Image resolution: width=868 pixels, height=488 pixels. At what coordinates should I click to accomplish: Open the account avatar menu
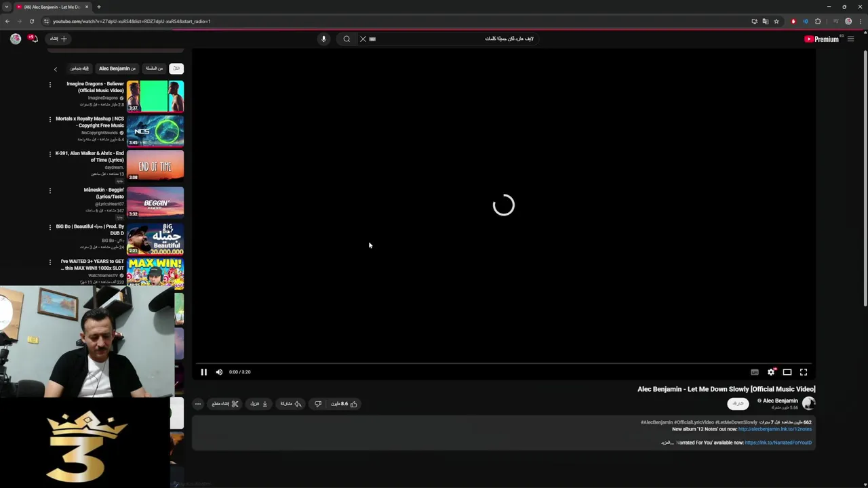tap(16, 39)
